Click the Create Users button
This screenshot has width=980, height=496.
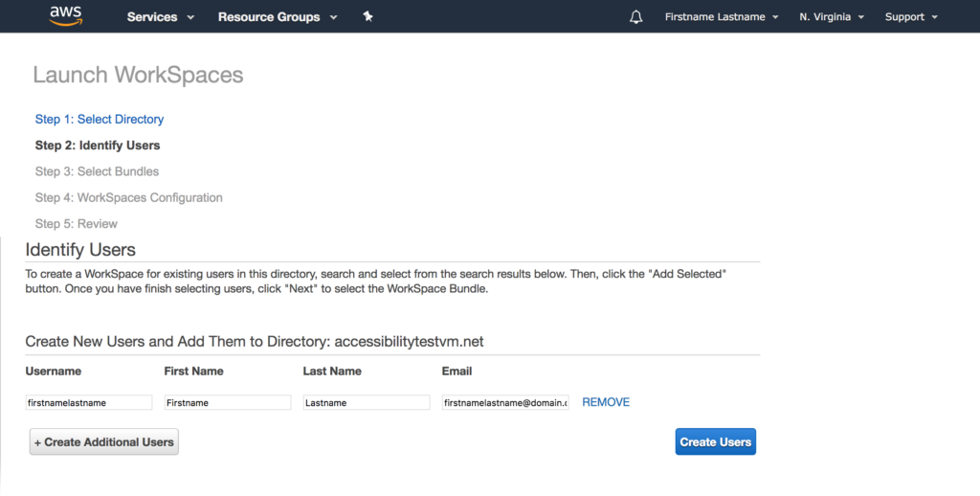716,441
